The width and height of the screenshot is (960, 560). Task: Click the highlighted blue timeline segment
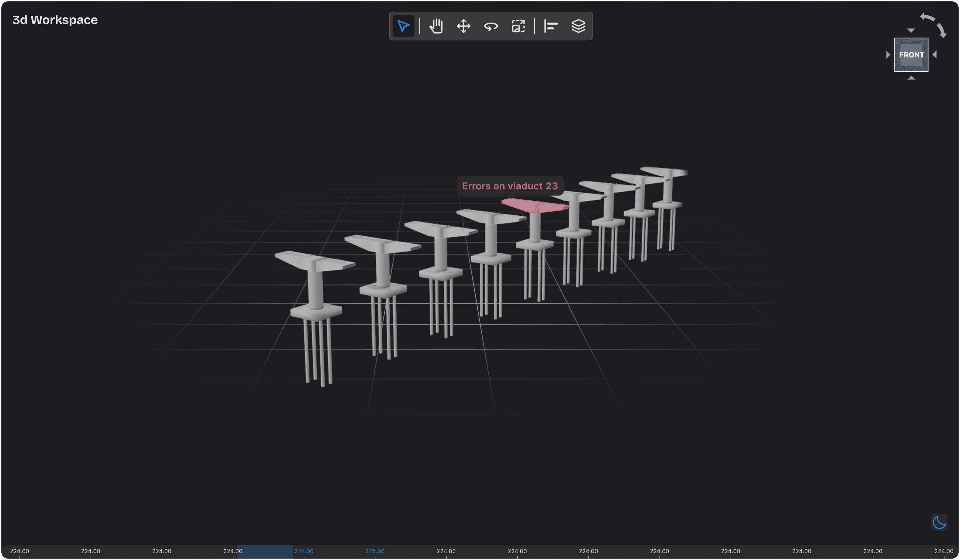(265, 551)
